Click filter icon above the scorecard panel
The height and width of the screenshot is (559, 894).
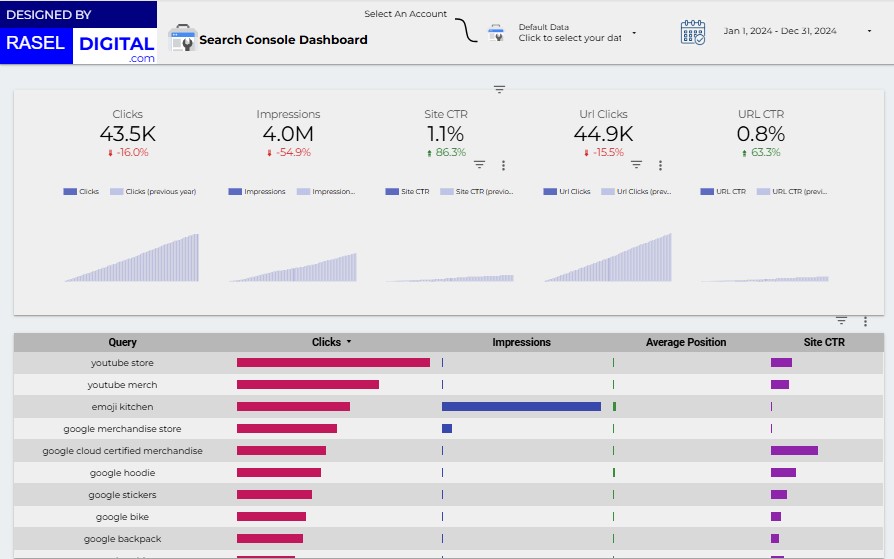click(x=499, y=90)
